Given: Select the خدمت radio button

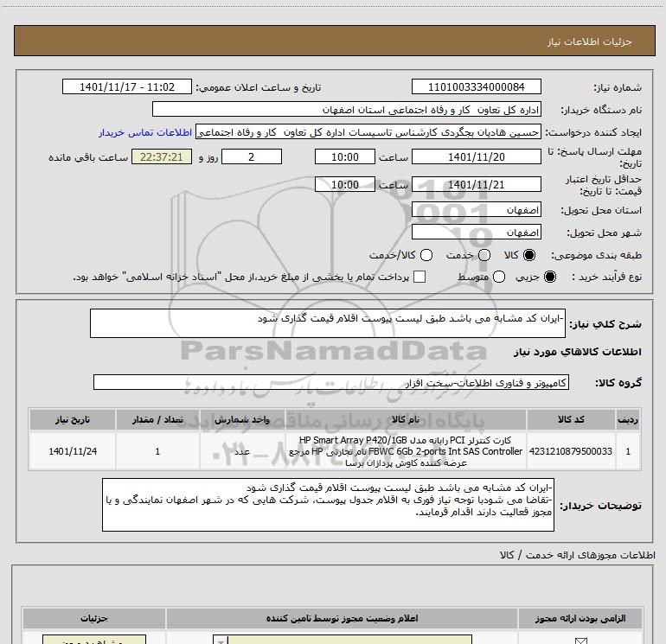Looking at the screenshot, I should pos(484,255).
